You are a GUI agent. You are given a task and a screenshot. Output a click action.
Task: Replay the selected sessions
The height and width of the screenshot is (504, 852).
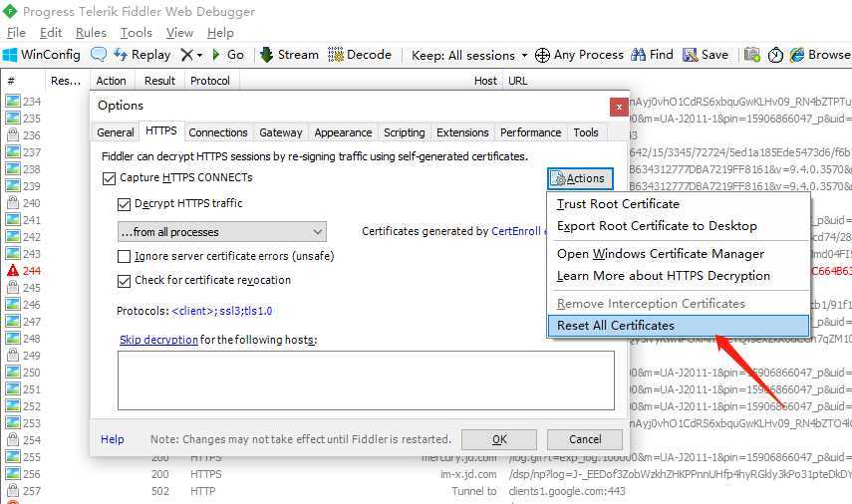pyautogui.click(x=142, y=55)
